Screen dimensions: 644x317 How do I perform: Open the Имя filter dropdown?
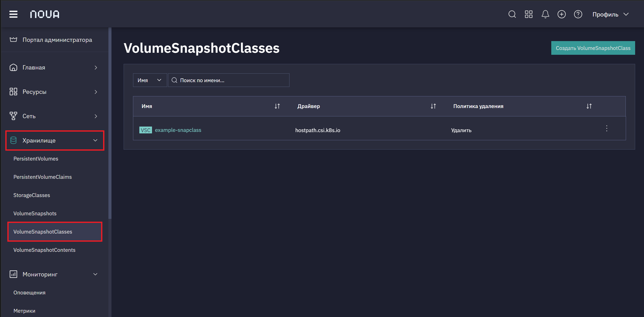tap(150, 80)
